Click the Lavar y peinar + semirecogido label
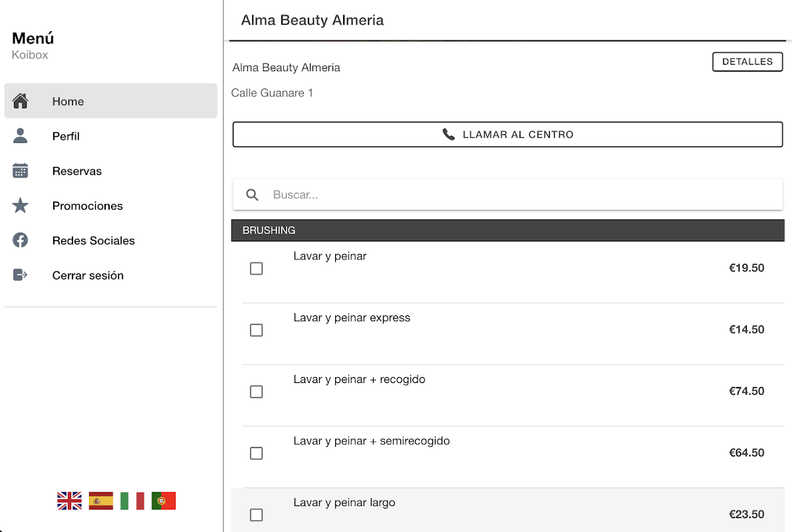 [x=372, y=441]
